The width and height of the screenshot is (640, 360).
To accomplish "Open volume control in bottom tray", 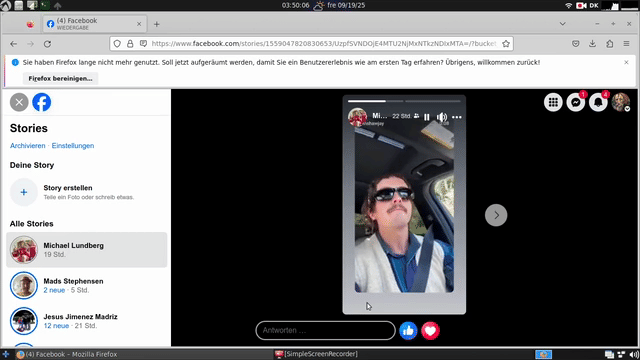I will click(634, 355).
